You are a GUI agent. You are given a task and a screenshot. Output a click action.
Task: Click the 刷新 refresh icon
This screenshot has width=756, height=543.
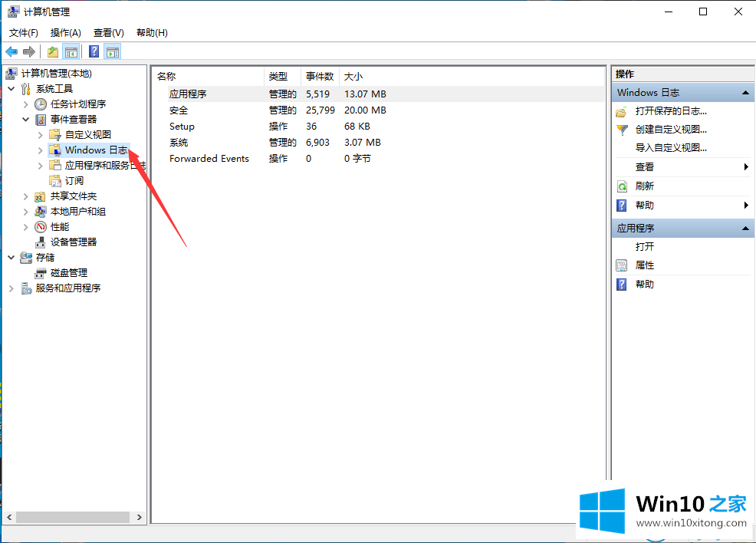pyautogui.click(x=622, y=186)
